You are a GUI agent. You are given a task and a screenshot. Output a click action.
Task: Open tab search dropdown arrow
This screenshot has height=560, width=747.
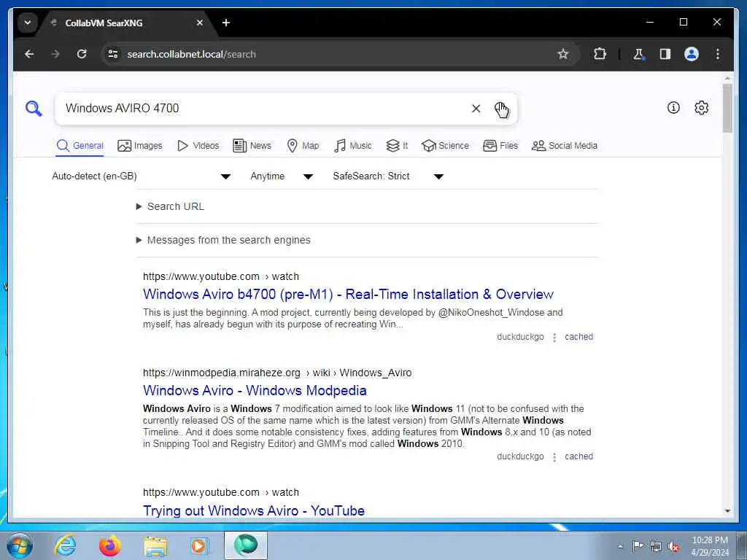tap(28, 23)
